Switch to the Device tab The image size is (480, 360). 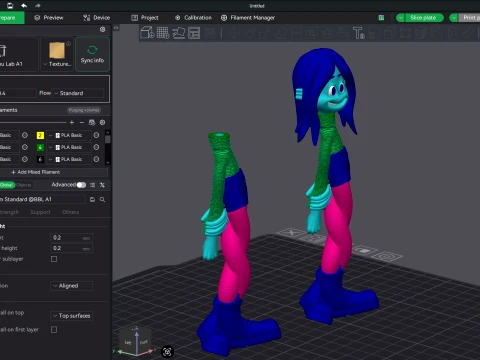(x=97, y=18)
